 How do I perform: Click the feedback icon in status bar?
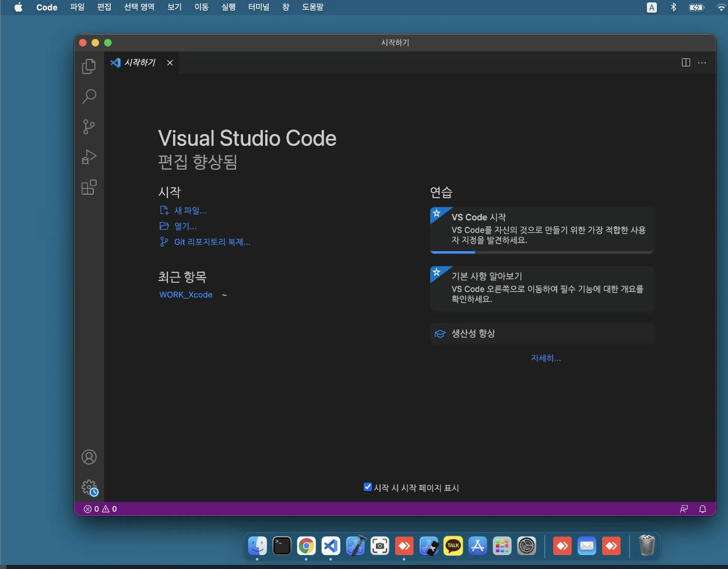click(684, 509)
